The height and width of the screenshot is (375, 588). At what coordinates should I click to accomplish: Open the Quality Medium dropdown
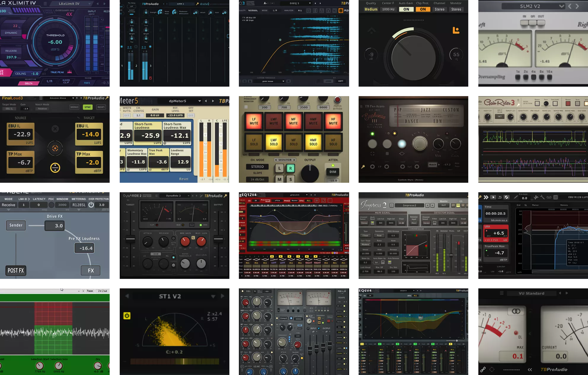(x=371, y=9)
